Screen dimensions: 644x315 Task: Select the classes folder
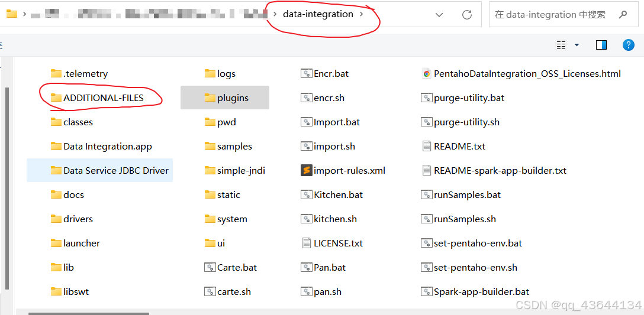coord(72,122)
